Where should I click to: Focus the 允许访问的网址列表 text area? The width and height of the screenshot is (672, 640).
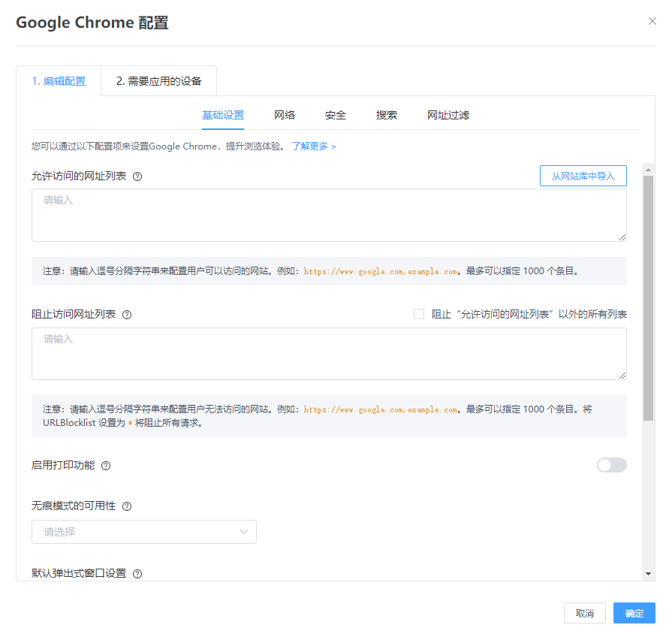point(329,215)
